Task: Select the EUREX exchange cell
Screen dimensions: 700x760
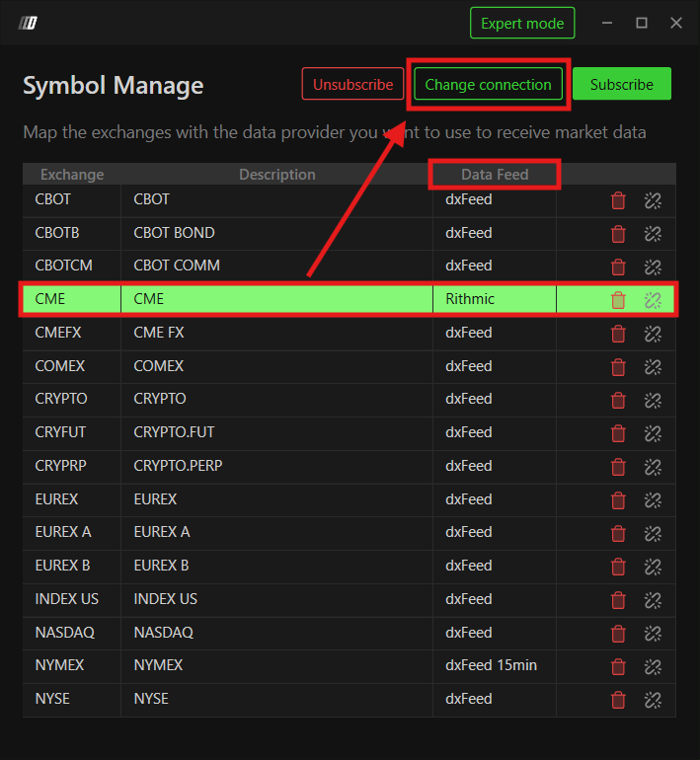Action: click(72, 499)
